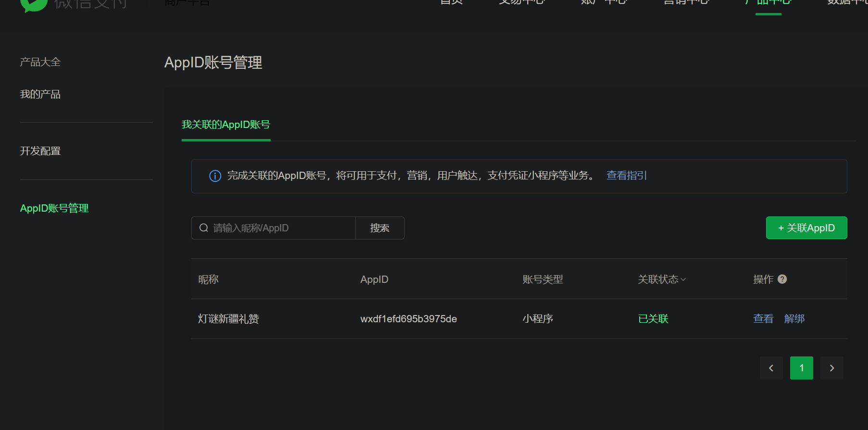Click 查看 for 灯谜新疆礼赞
Image resolution: width=868 pixels, height=430 pixels.
[x=763, y=319]
